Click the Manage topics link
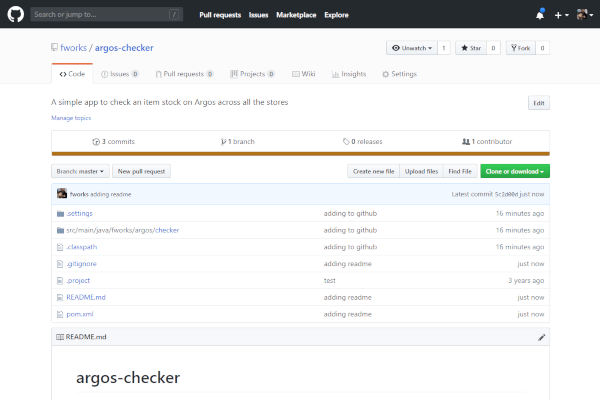The image size is (600, 400). (x=70, y=118)
